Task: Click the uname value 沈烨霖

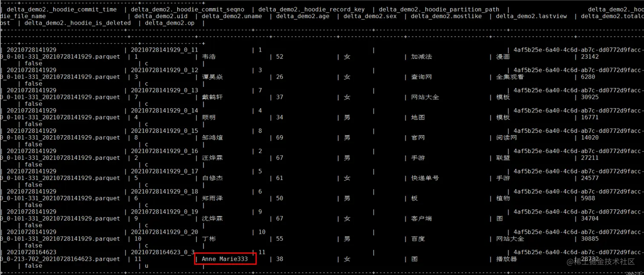Action: (x=212, y=219)
